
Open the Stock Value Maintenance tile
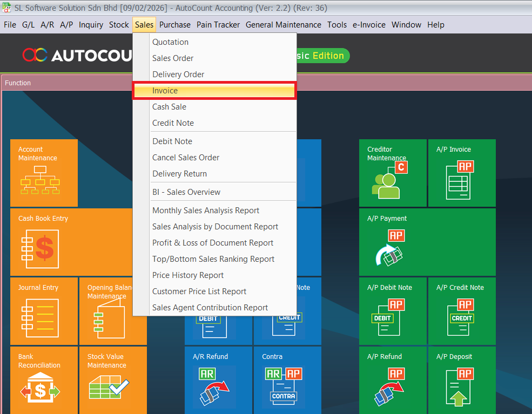(x=112, y=380)
